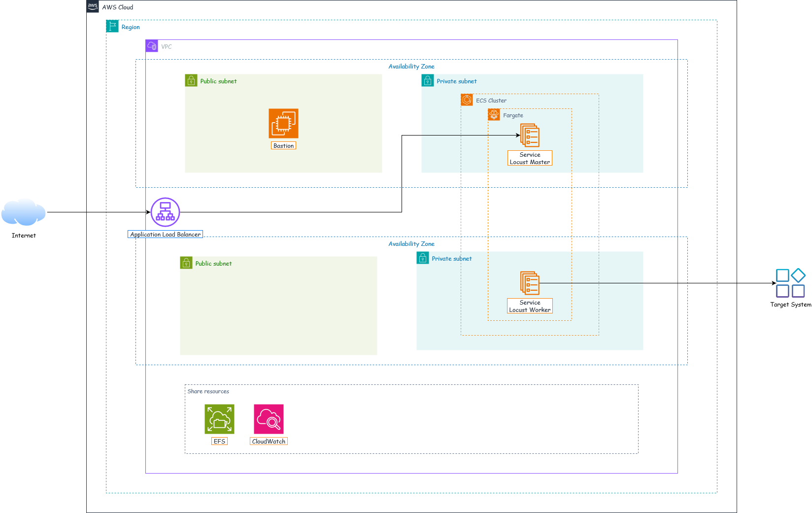Viewport: 812px width, 513px height.
Task: Select the Region flag icon
Action: pyautogui.click(x=112, y=26)
